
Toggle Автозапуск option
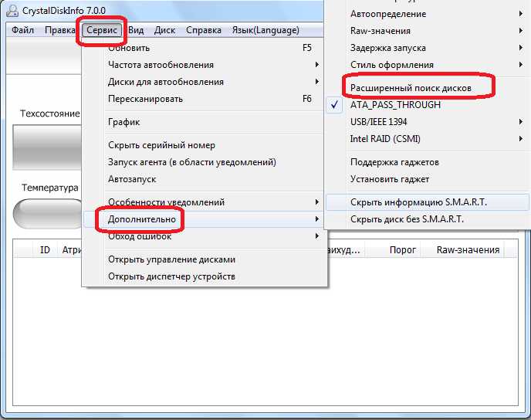205,179
